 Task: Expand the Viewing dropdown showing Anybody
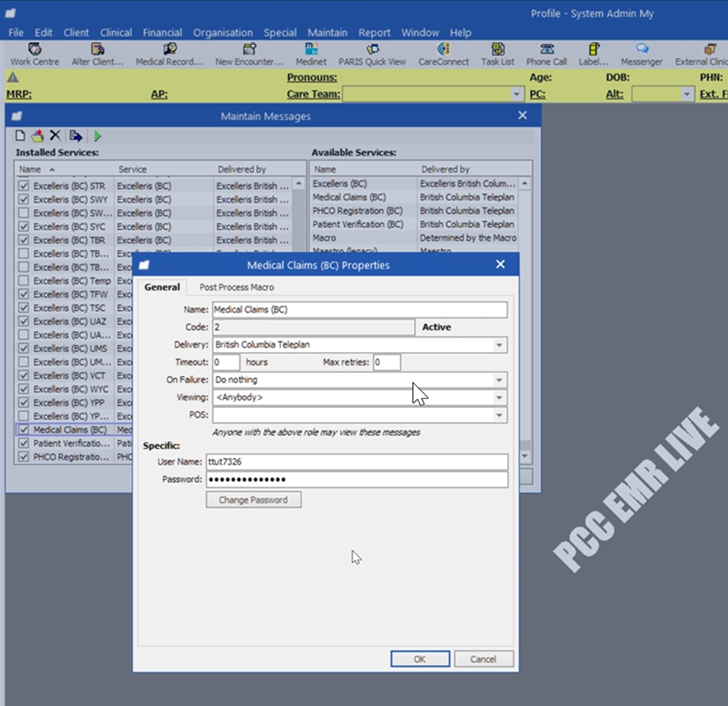pyautogui.click(x=500, y=397)
